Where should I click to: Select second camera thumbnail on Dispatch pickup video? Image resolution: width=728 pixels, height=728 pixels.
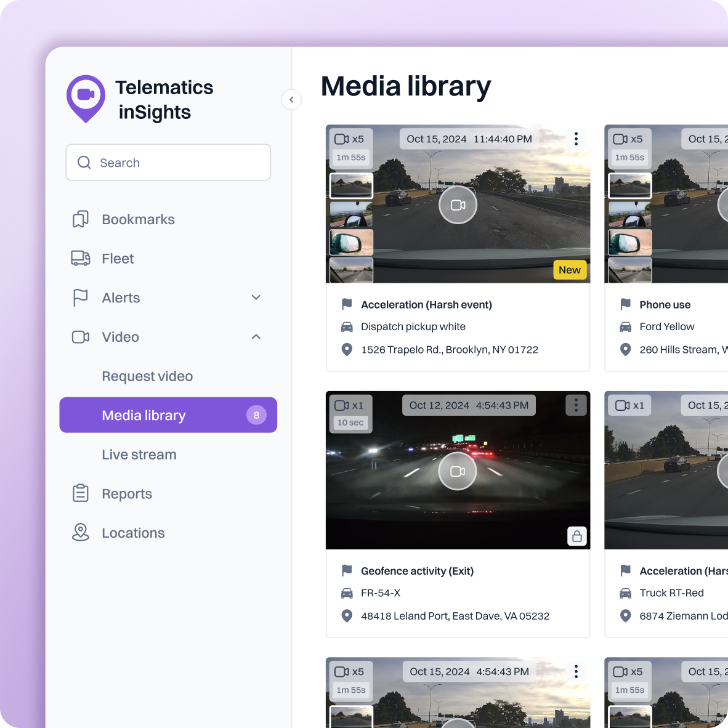[352, 214]
